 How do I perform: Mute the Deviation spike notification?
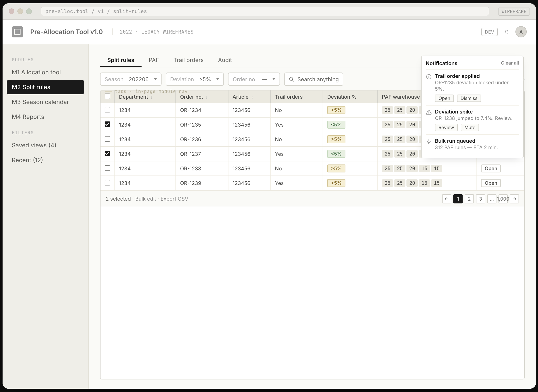tap(470, 128)
